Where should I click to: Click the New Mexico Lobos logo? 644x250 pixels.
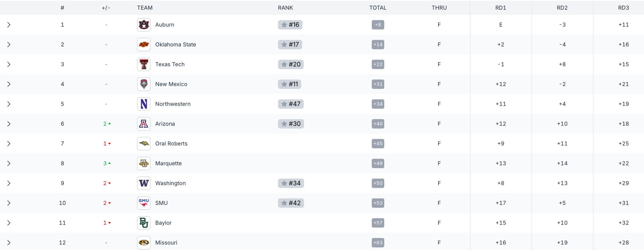(144, 84)
